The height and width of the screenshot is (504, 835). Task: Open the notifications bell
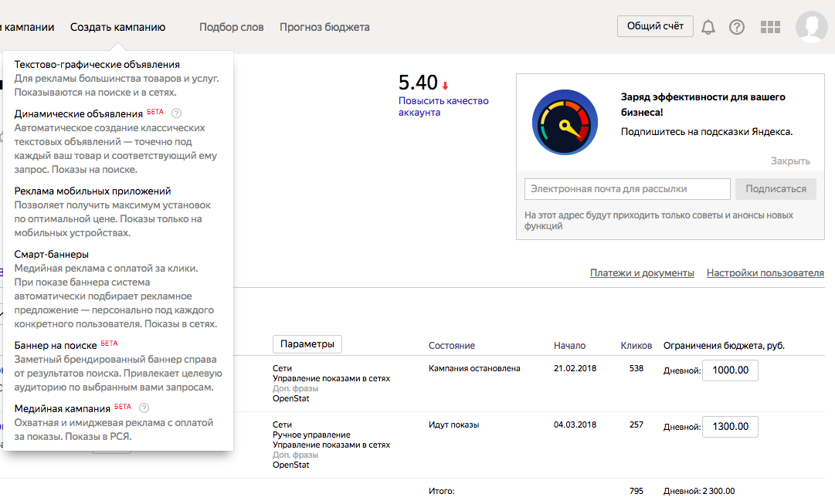[708, 26]
